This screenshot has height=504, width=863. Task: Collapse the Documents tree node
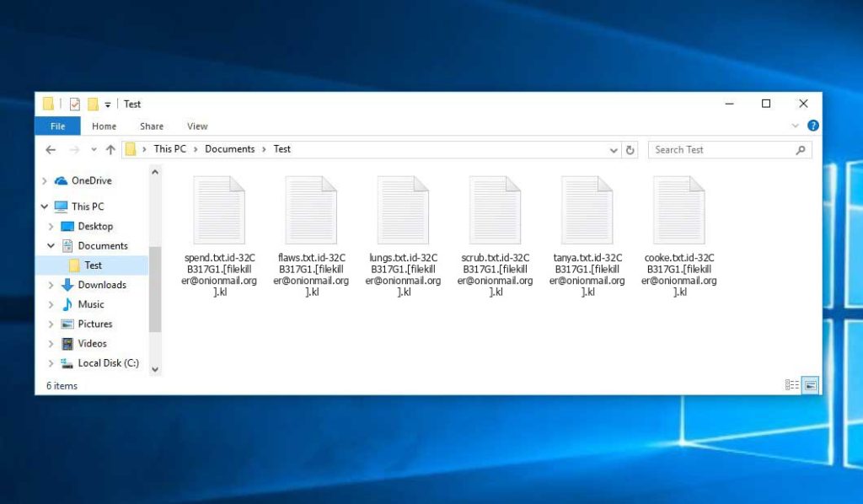coord(52,245)
